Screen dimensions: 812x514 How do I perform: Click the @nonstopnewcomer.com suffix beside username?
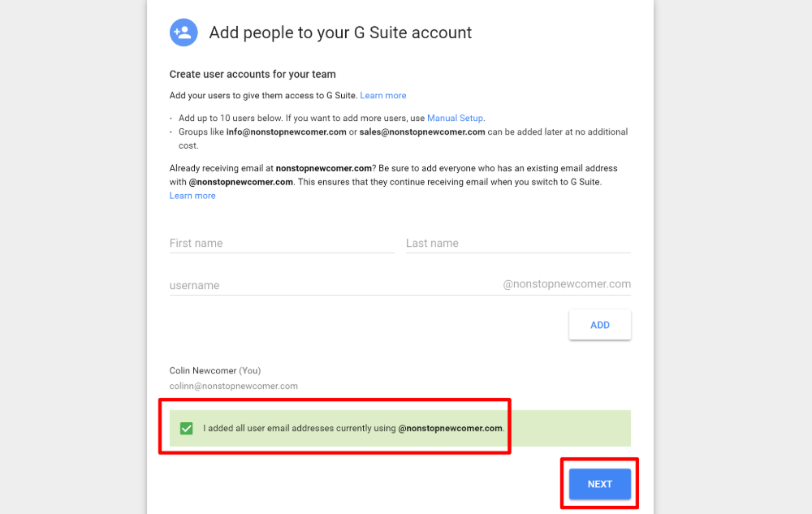567,284
